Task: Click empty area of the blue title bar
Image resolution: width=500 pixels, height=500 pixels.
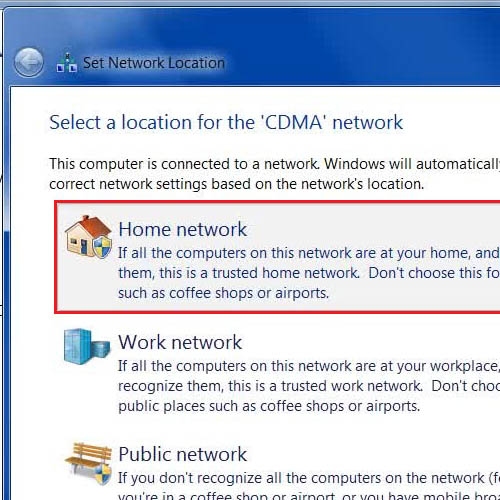Action: coord(350,47)
